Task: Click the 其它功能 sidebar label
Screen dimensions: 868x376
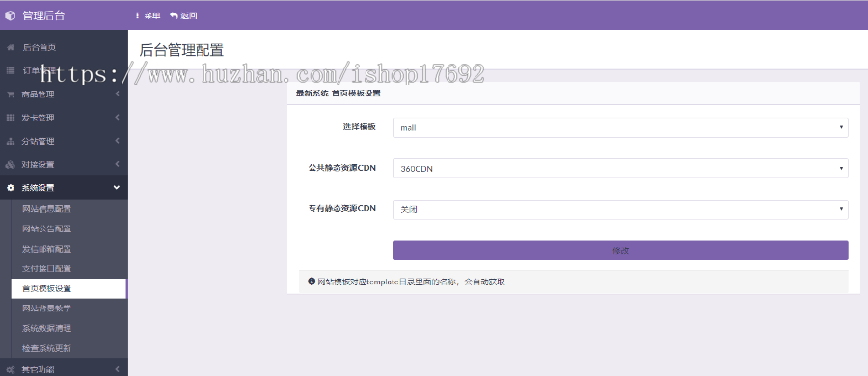Action: coord(39,370)
